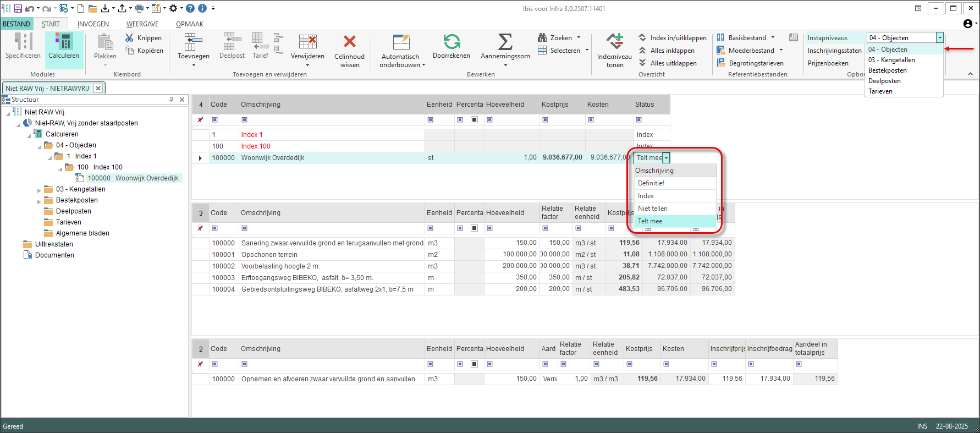Pin the Structuur panel

[x=172, y=100]
